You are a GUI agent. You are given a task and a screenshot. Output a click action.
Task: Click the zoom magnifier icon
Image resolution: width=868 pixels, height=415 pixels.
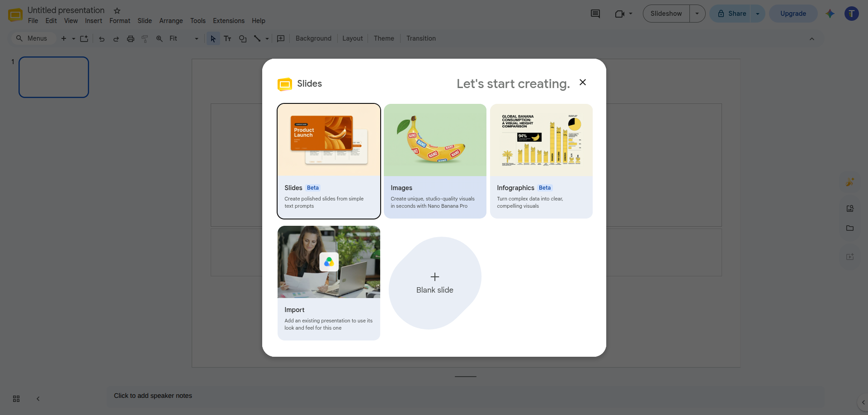pos(159,38)
